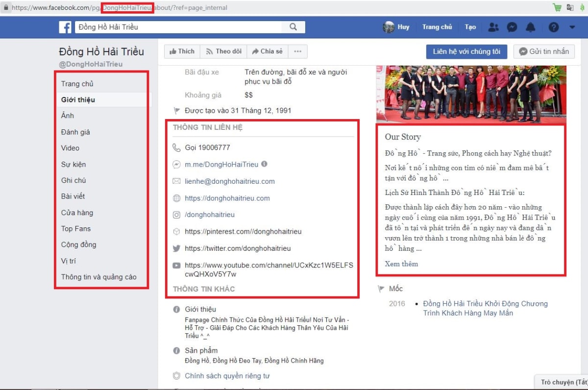Click the translate extension icon
588x390 pixels.
570,7
